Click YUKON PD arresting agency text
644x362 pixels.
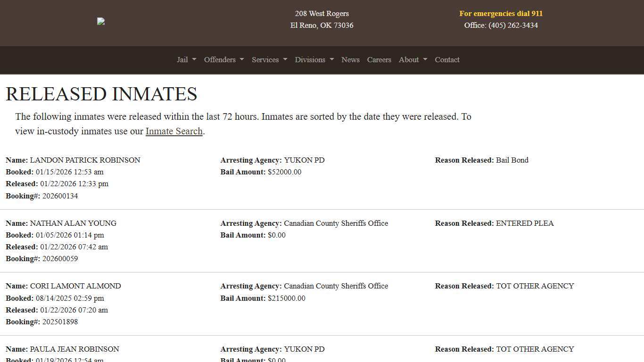(x=304, y=160)
